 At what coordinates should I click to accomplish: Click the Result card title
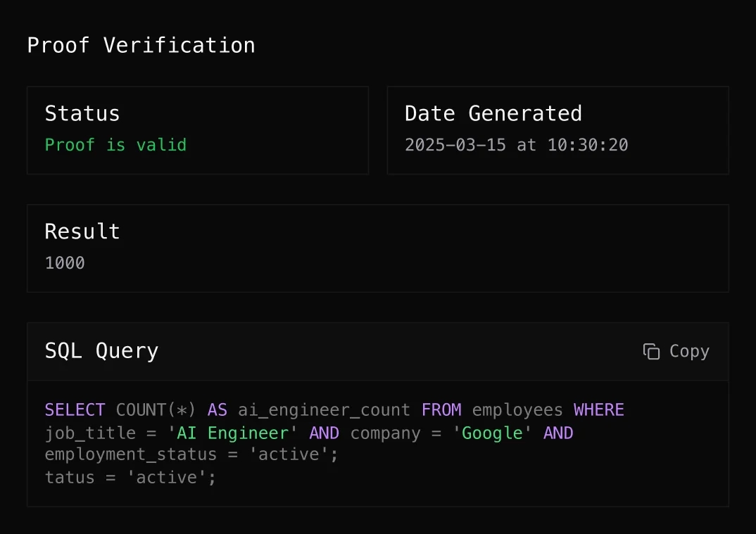pyautogui.click(x=82, y=231)
